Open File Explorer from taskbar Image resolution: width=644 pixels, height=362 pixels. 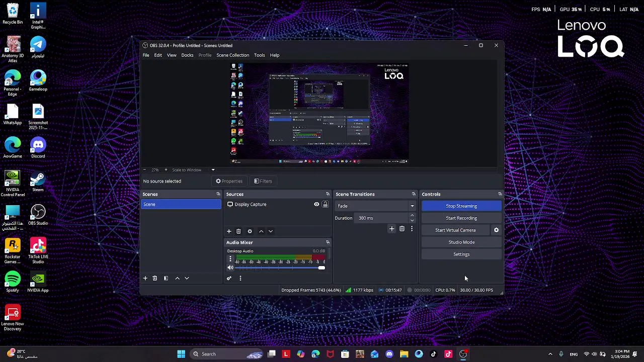tap(404, 354)
